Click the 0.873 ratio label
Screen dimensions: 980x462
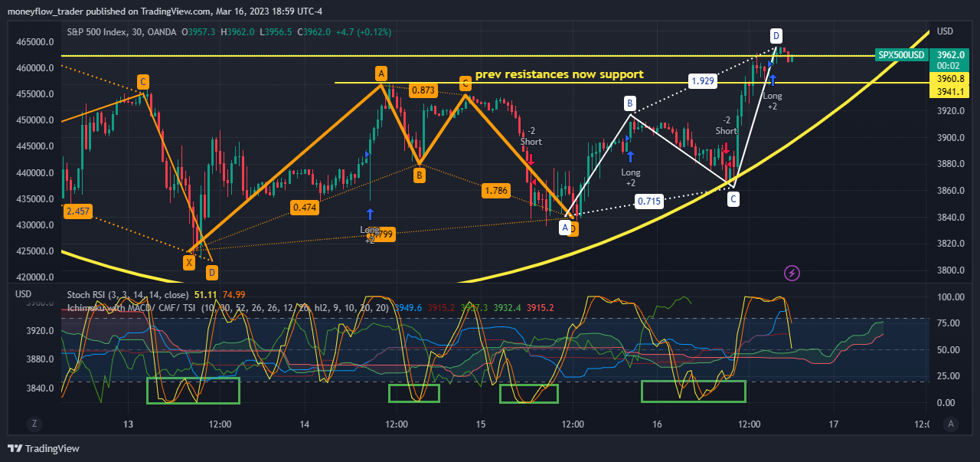pos(423,90)
